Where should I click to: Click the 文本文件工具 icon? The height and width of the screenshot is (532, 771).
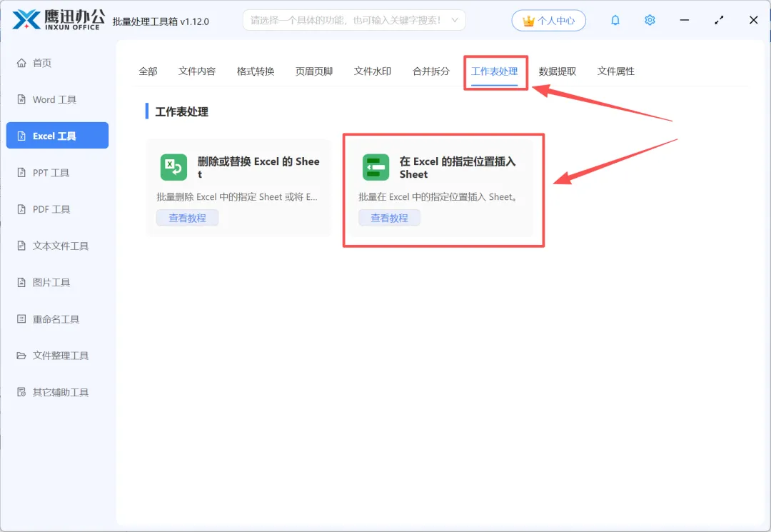click(x=21, y=246)
